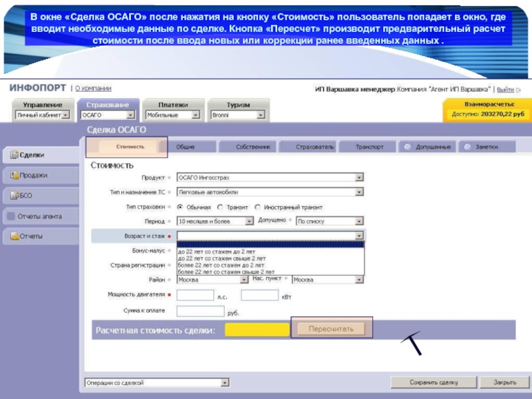Switch to the Транспорт tab

tap(369, 147)
